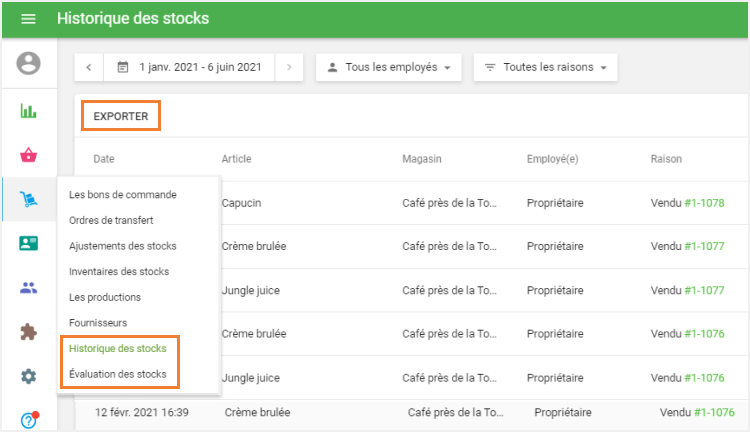Screen dimensions: 750x432
Task: Select the inventory management cart icon
Action: [x=29, y=200]
